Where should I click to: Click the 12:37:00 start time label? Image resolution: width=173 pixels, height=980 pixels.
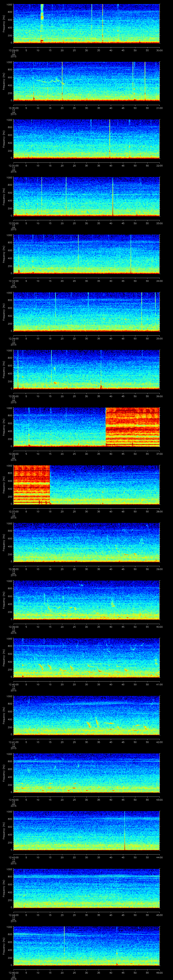coord(13,511)
